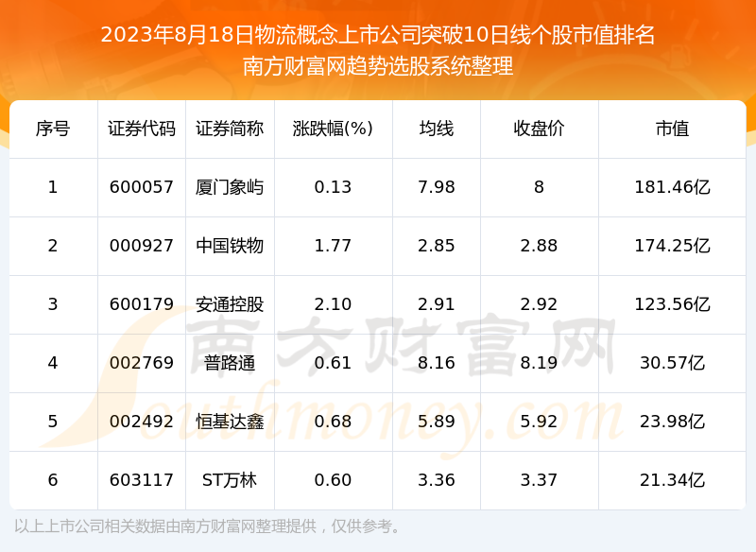Select stock code 603117
Image resolution: width=756 pixels, height=552 pixels.
pos(141,480)
